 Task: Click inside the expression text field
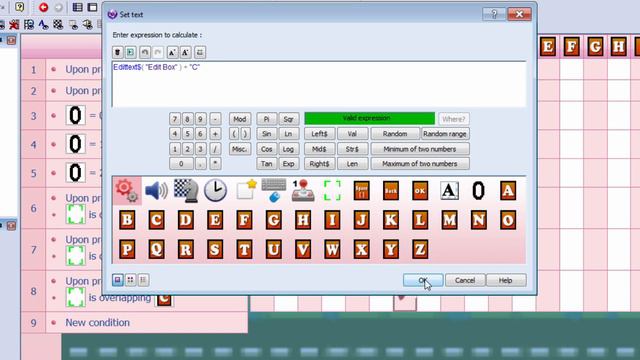pos(319,84)
